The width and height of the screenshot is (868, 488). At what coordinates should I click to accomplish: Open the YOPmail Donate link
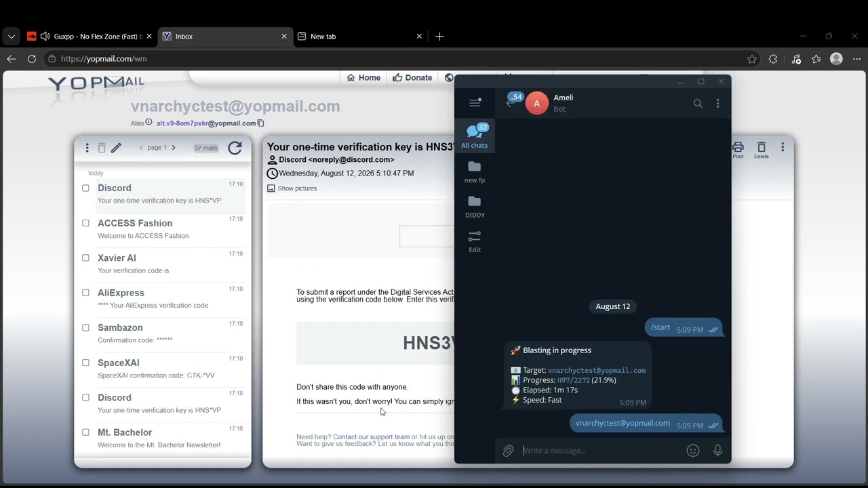pos(412,78)
